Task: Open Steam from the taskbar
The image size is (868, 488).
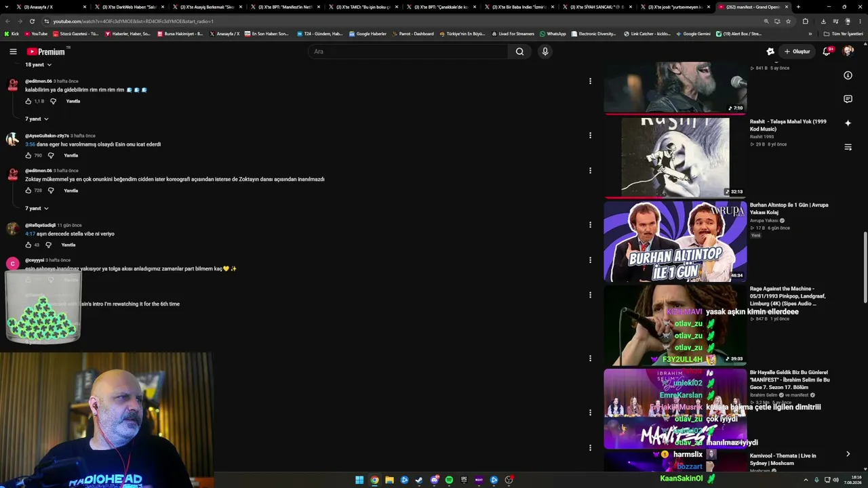Action: [x=419, y=480]
